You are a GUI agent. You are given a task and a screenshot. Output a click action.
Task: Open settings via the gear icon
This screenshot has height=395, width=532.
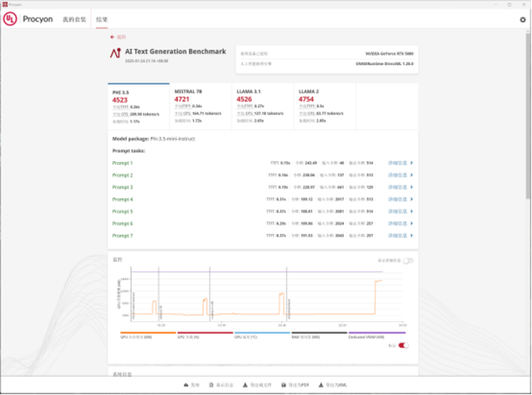[x=522, y=20]
